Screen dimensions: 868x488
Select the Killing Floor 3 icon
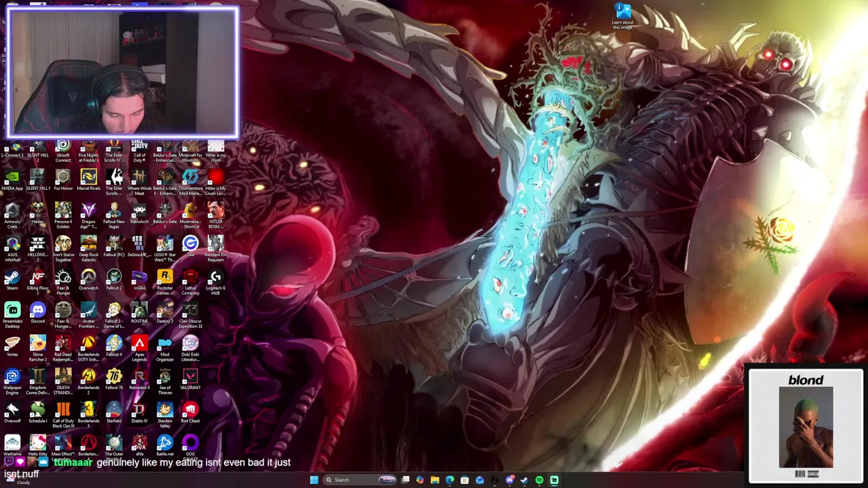point(37,282)
